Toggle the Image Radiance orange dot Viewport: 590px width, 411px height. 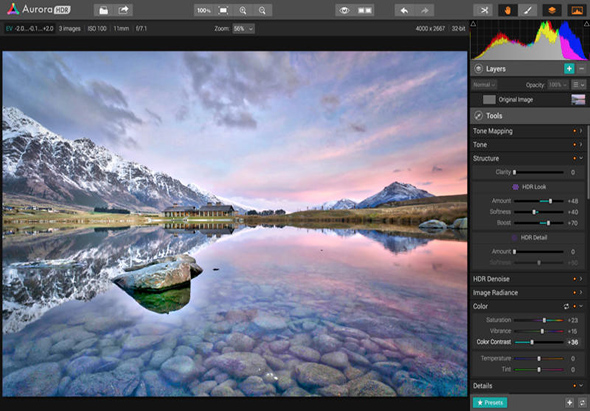(x=575, y=292)
